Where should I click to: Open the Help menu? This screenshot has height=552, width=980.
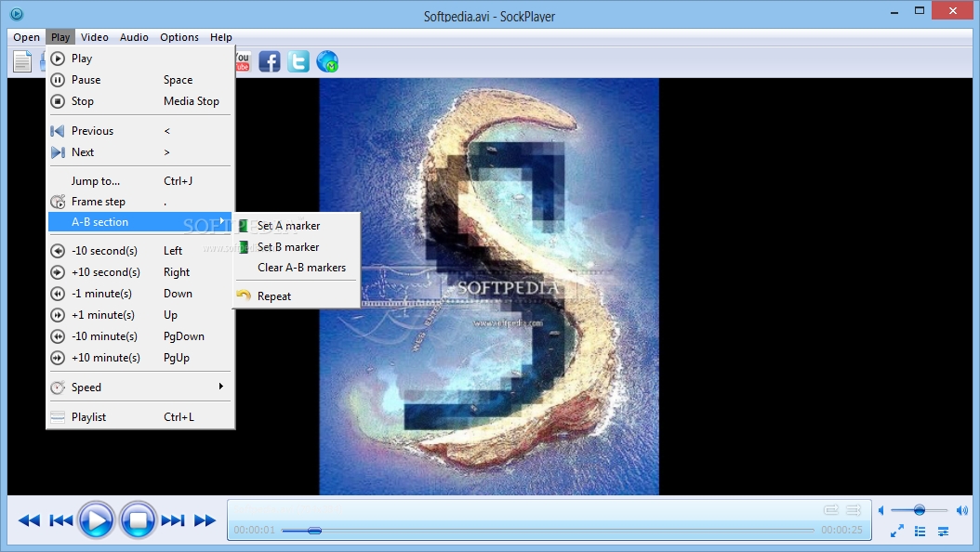pos(220,37)
